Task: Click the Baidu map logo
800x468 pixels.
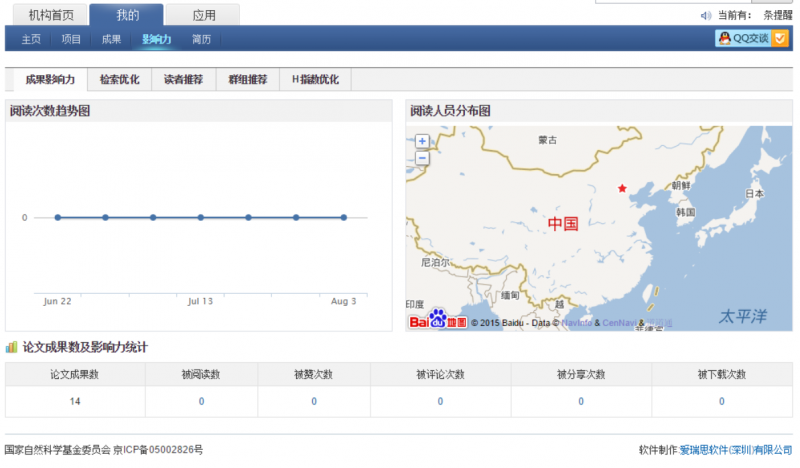Action: click(x=438, y=319)
